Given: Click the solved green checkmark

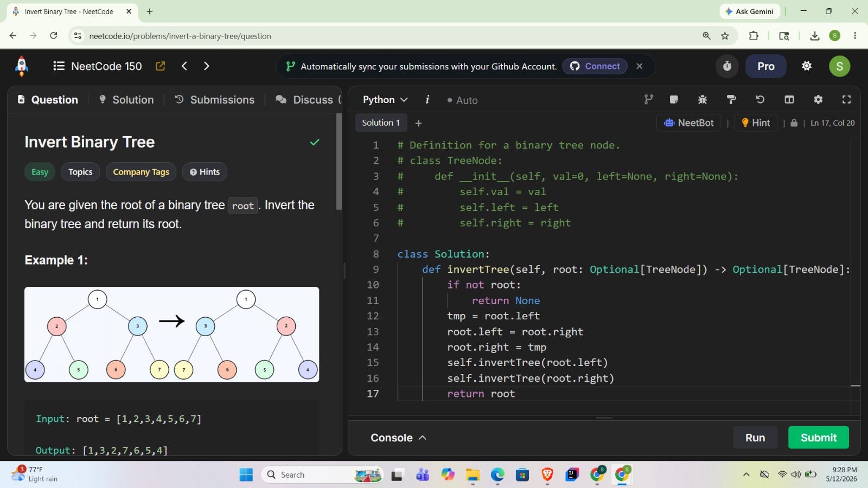Looking at the screenshot, I should tap(315, 142).
